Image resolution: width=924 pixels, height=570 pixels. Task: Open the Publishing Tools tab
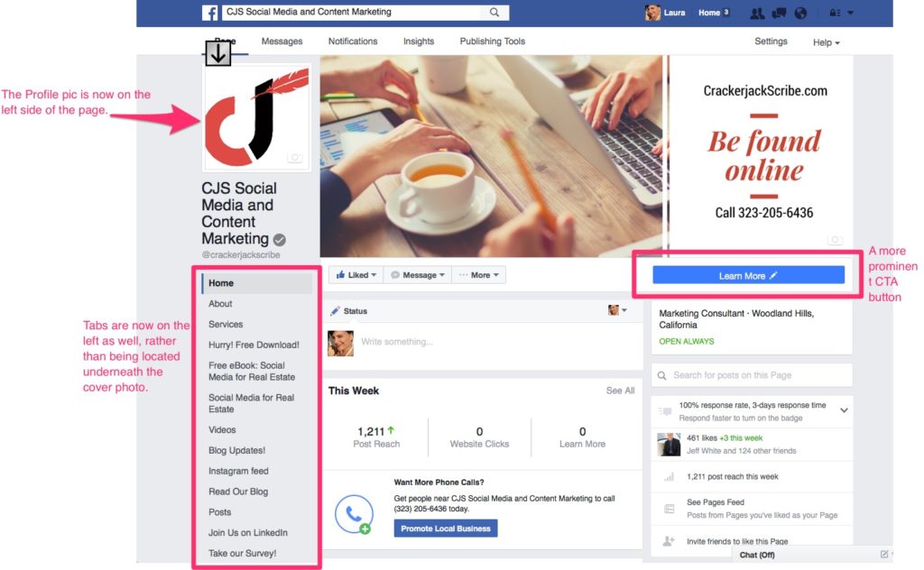coord(492,41)
